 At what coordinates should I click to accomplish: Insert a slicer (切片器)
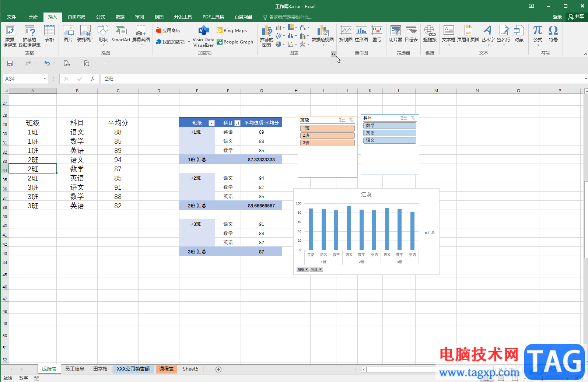pos(396,34)
